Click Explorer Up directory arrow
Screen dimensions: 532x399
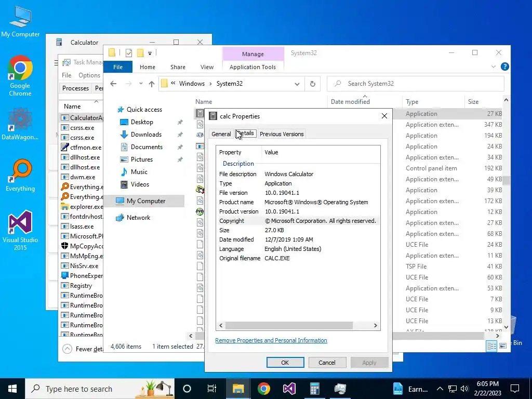pos(152,84)
